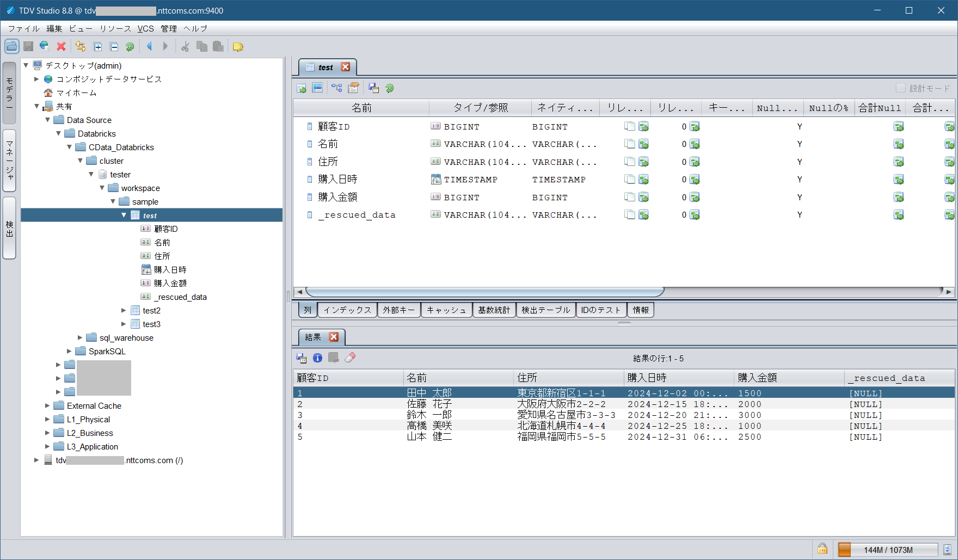The image size is (958, 560).
Task: Click the show contents icon in test editor toolbar
Action: point(302,88)
